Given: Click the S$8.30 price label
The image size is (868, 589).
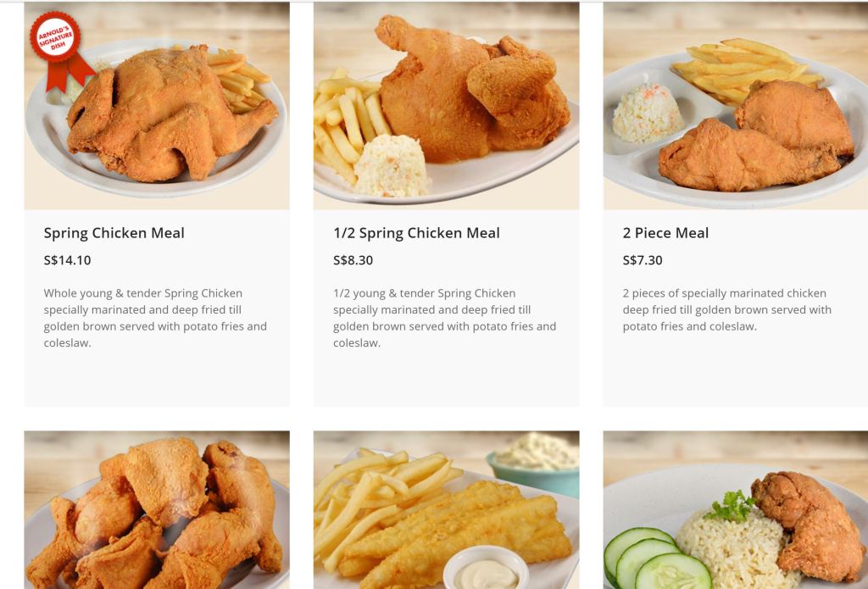Looking at the screenshot, I should coord(353,260).
